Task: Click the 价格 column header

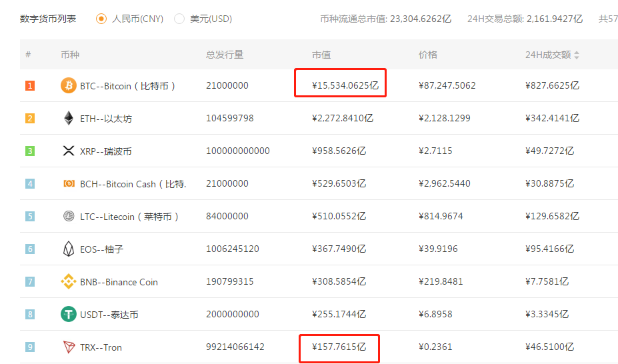Action: pos(428,55)
